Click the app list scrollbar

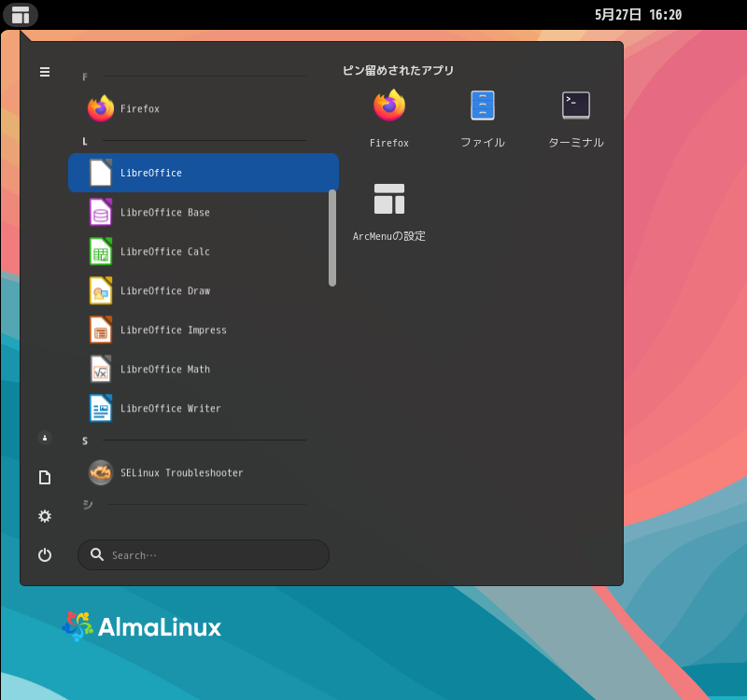[332, 238]
